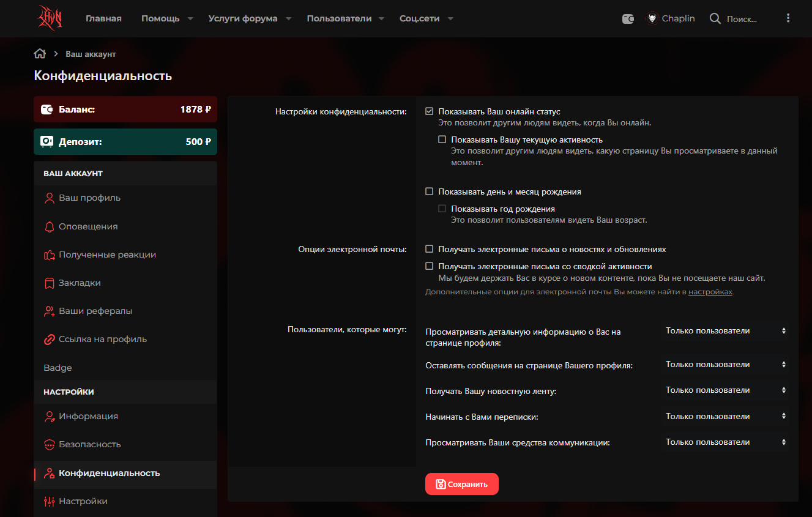This screenshot has width=812, height=517.
Task: Click the Chaplin user avatar icon
Action: click(x=652, y=18)
